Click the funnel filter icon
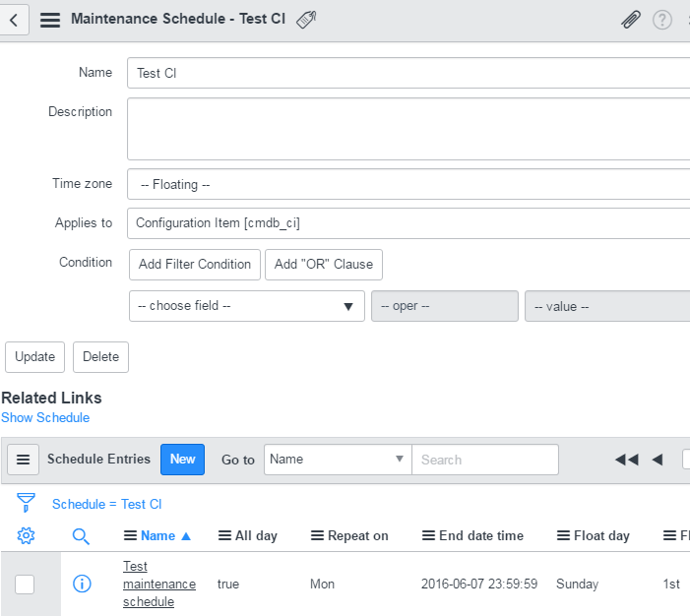Image resolution: width=690 pixels, height=616 pixels. [x=26, y=503]
